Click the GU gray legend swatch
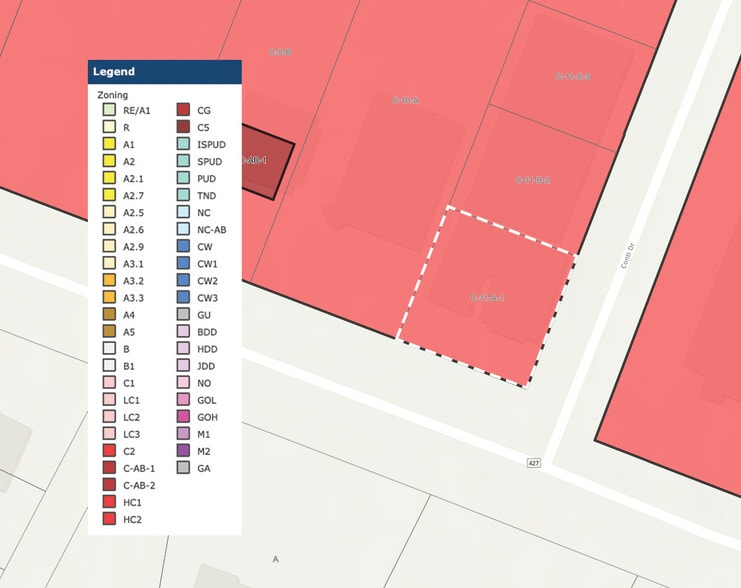Screen dimensions: 741x588 click(183, 314)
